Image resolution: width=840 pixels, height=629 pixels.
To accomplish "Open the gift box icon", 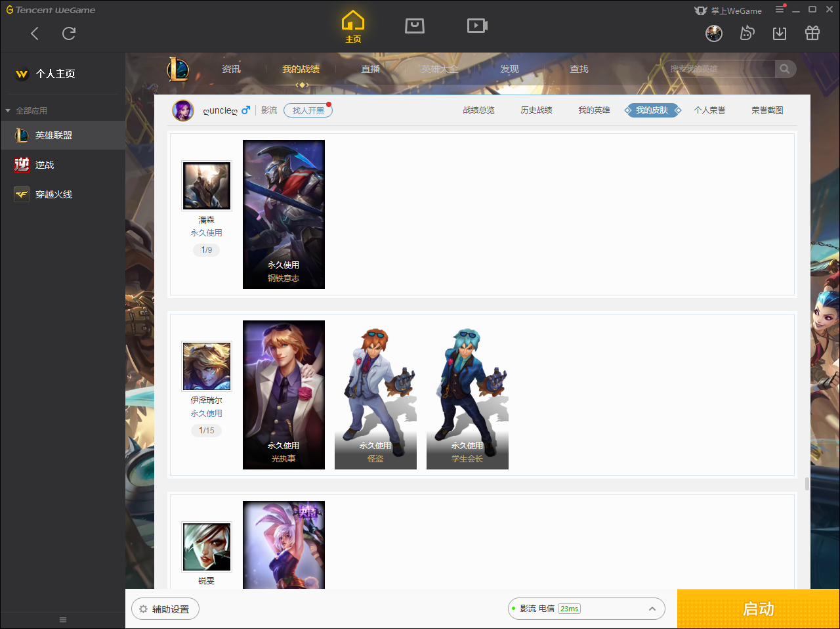I will pos(812,33).
